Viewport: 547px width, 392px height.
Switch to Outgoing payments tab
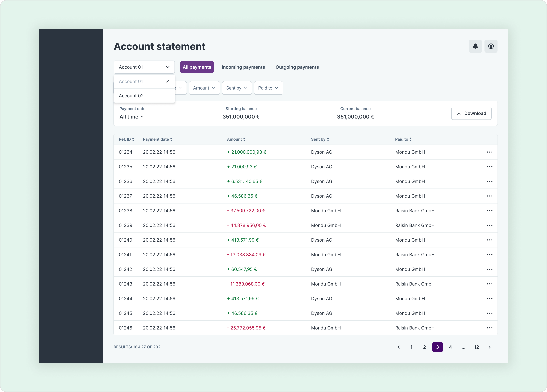point(297,67)
